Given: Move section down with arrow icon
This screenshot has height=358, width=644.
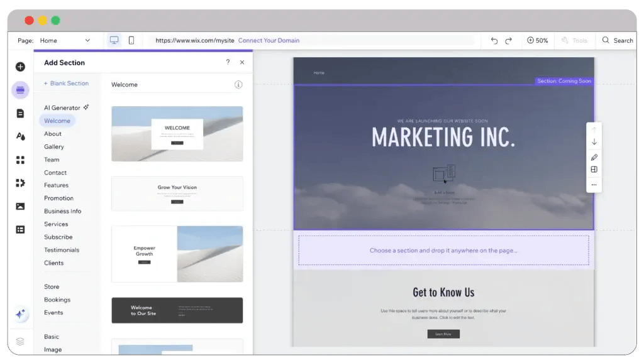Looking at the screenshot, I should click(594, 142).
